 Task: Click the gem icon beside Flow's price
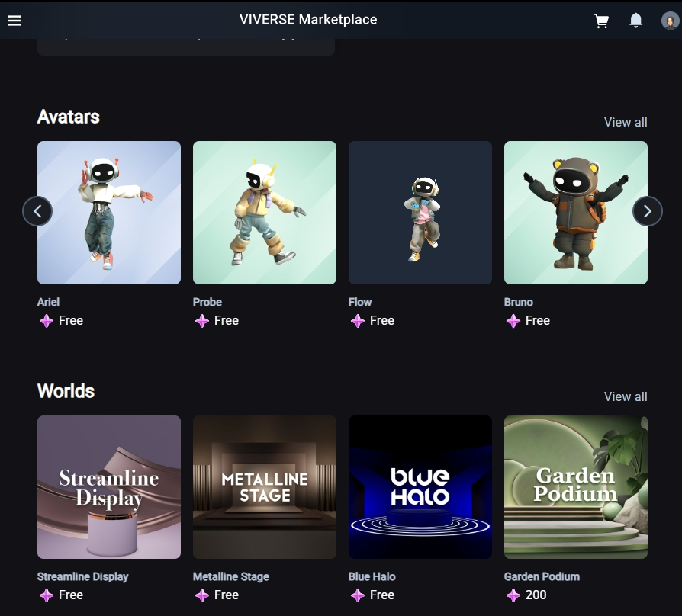coord(358,321)
